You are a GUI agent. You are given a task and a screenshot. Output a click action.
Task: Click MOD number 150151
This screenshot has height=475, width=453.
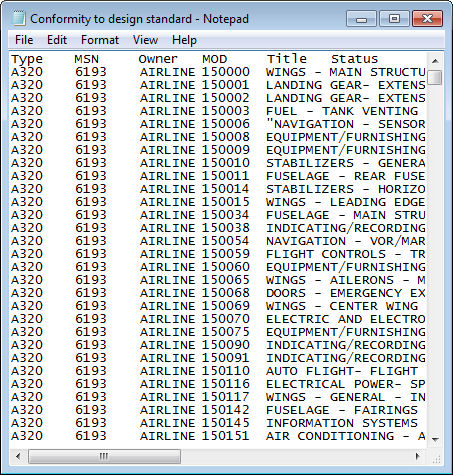(x=226, y=436)
